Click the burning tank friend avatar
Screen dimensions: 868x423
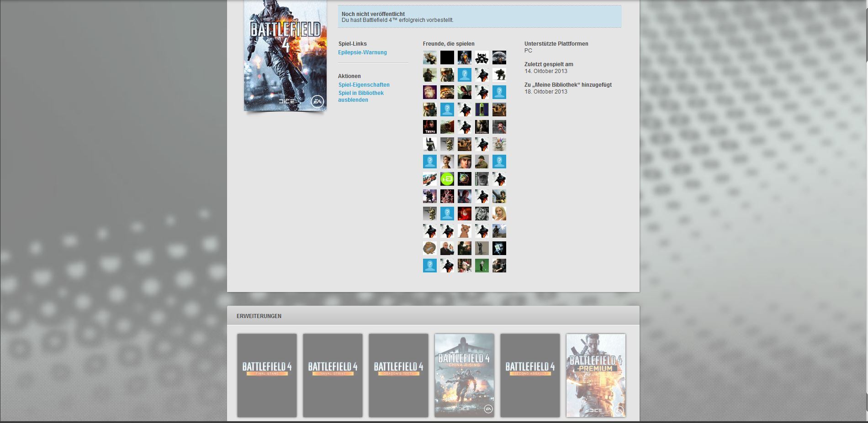point(447,92)
